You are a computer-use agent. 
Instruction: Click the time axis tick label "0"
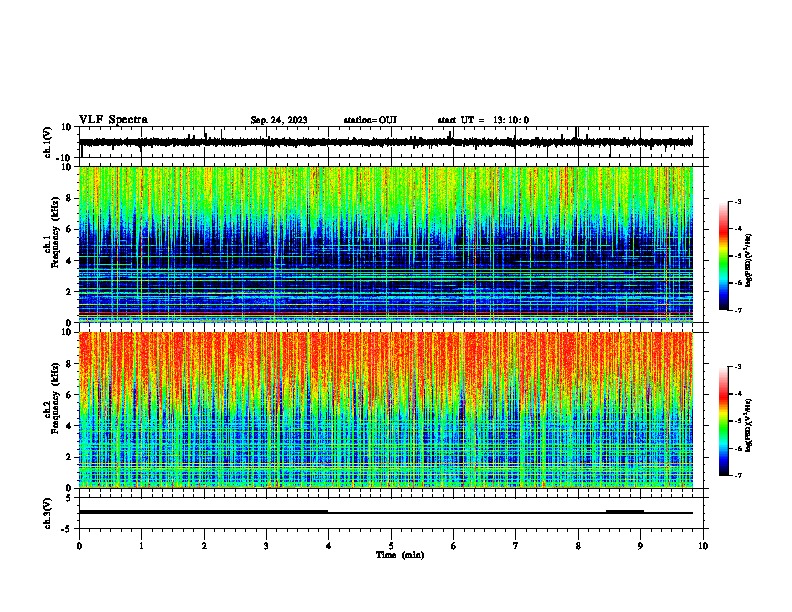tap(79, 546)
